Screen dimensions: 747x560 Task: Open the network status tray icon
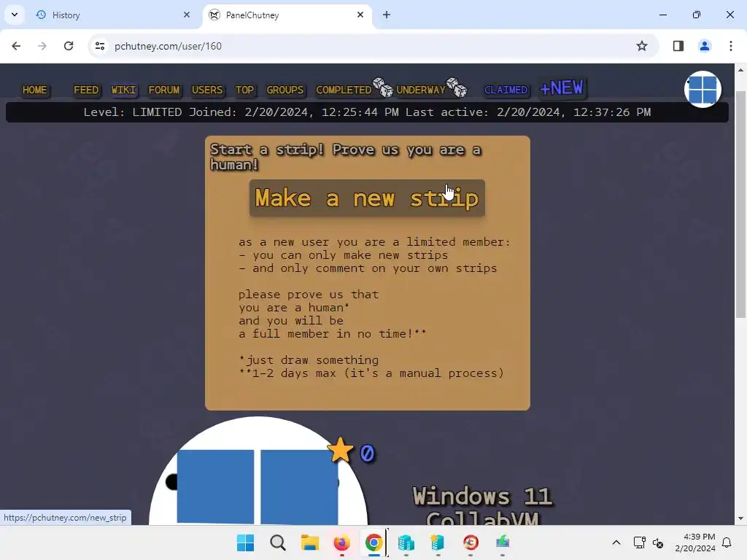(639, 542)
